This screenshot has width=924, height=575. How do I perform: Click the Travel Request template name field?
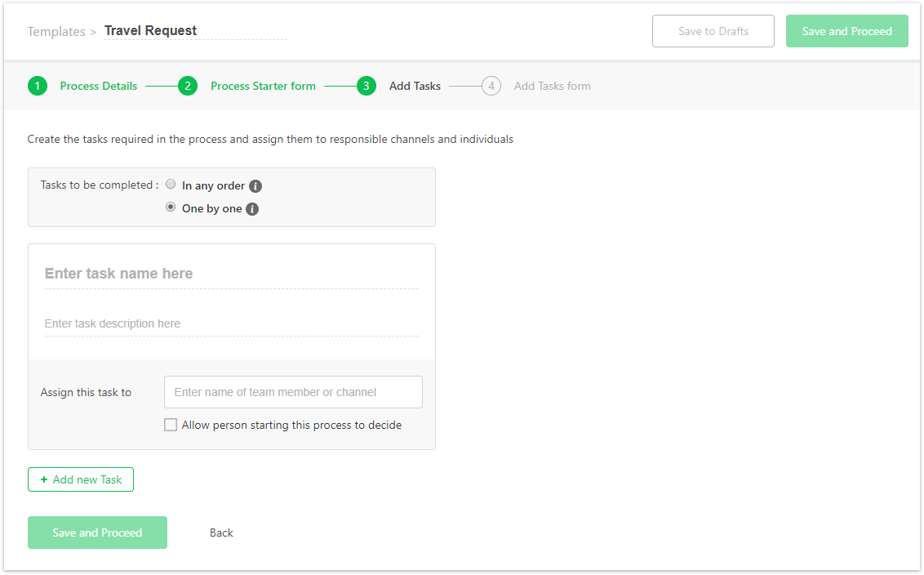[x=195, y=31]
